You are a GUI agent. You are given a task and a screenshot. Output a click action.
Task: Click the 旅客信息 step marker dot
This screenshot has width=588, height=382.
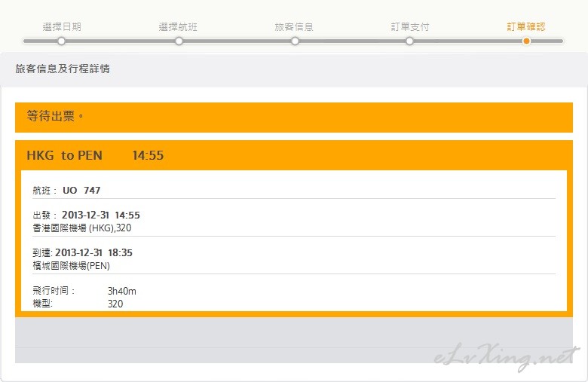coord(295,41)
